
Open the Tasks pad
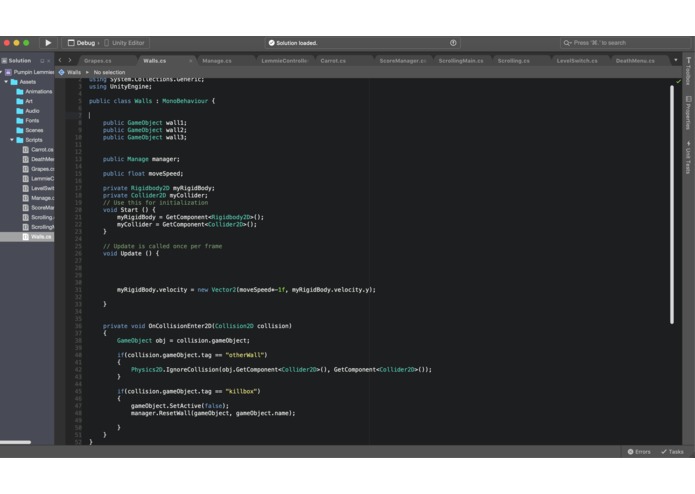coord(672,451)
